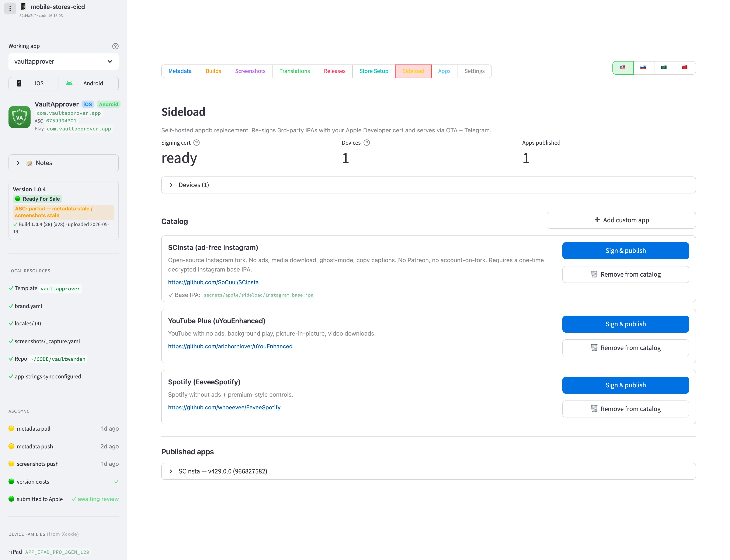Expand the Notes section
Screen dimensions: 730x560
click(63, 163)
